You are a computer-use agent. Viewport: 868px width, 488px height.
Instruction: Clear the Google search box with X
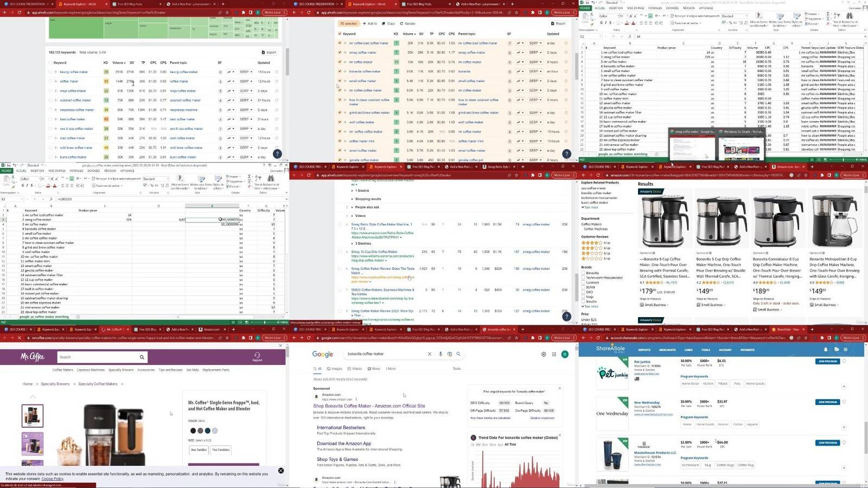[x=430, y=354]
